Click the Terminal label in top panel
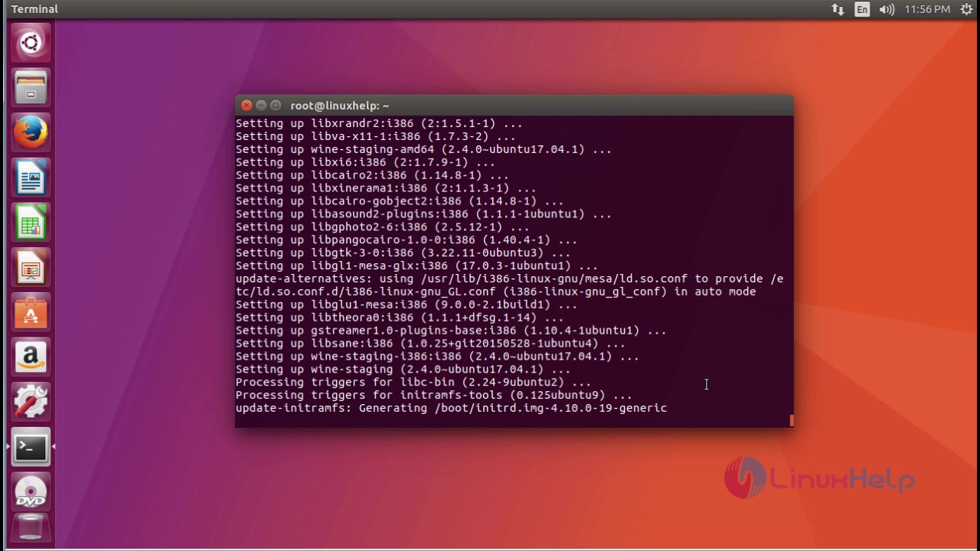This screenshot has width=980, height=551. click(x=34, y=9)
